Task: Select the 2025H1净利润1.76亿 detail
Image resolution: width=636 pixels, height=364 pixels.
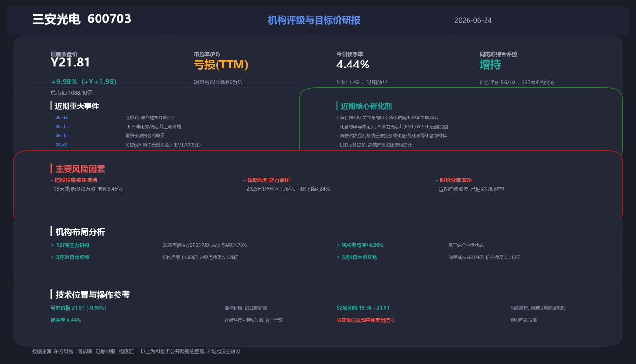Action: 288,189
